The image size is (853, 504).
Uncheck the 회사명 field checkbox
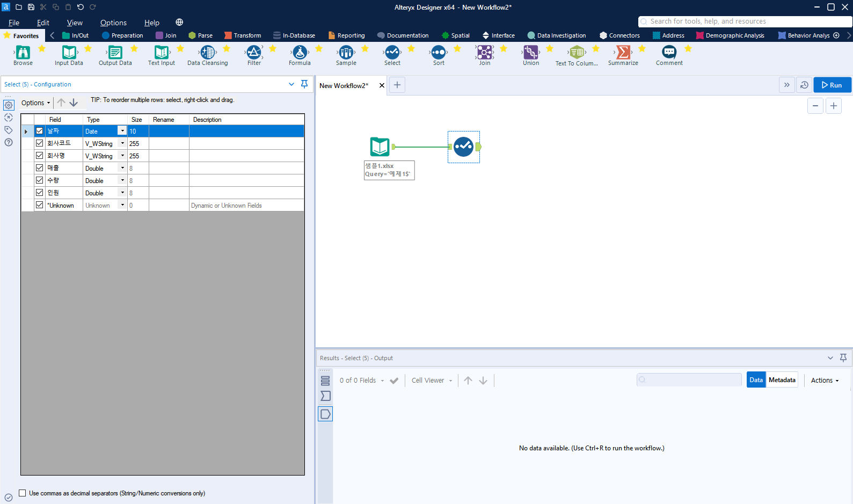pyautogui.click(x=40, y=156)
